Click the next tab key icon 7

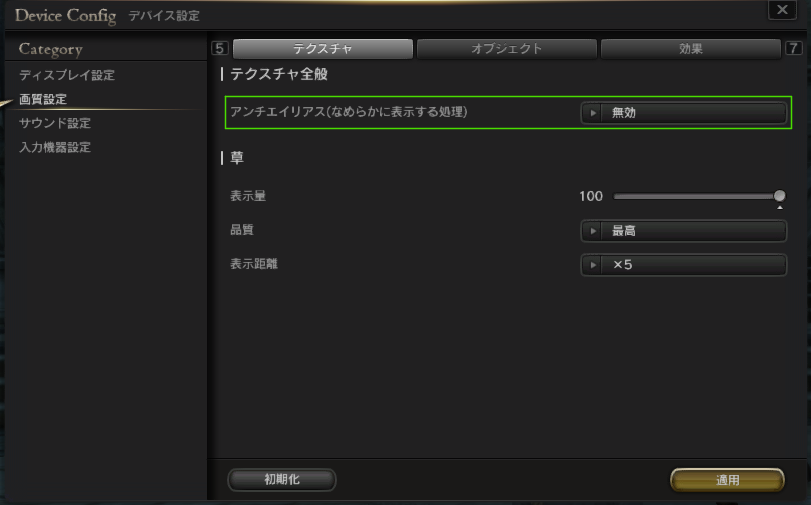click(x=793, y=48)
